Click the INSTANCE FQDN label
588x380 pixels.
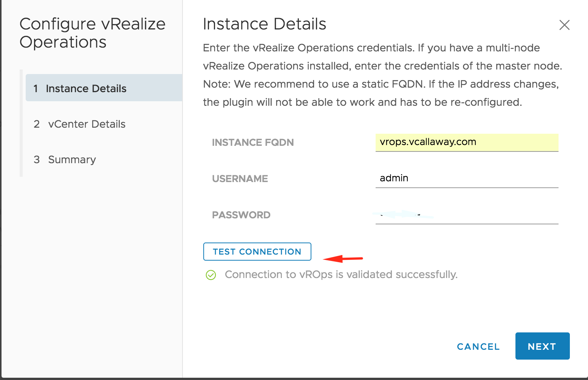pyautogui.click(x=253, y=142)
